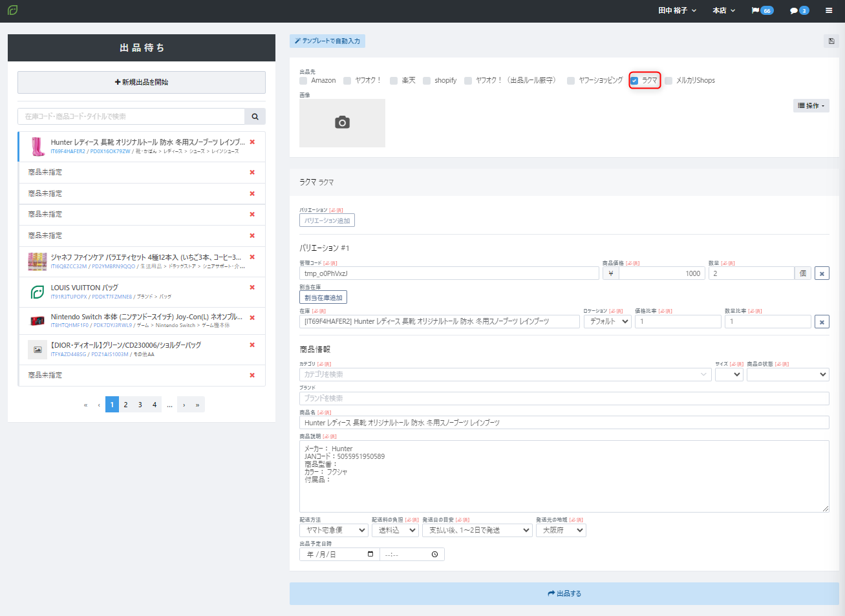
Task: Go to pagination page 2
Action: [x=125, y=405]
